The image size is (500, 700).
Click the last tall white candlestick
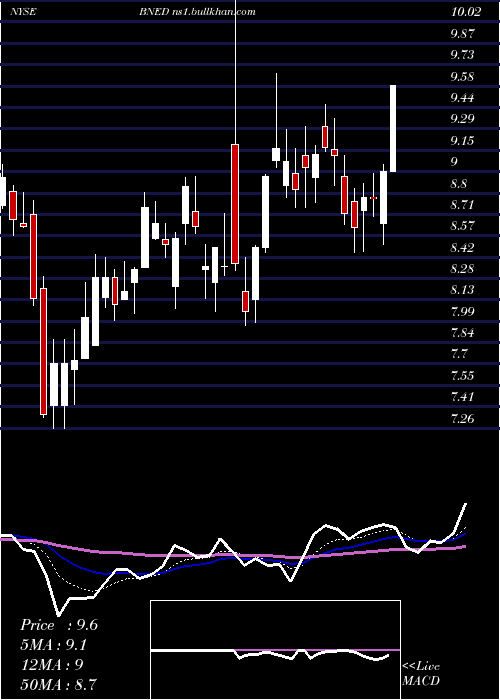[x=393, y=128]
